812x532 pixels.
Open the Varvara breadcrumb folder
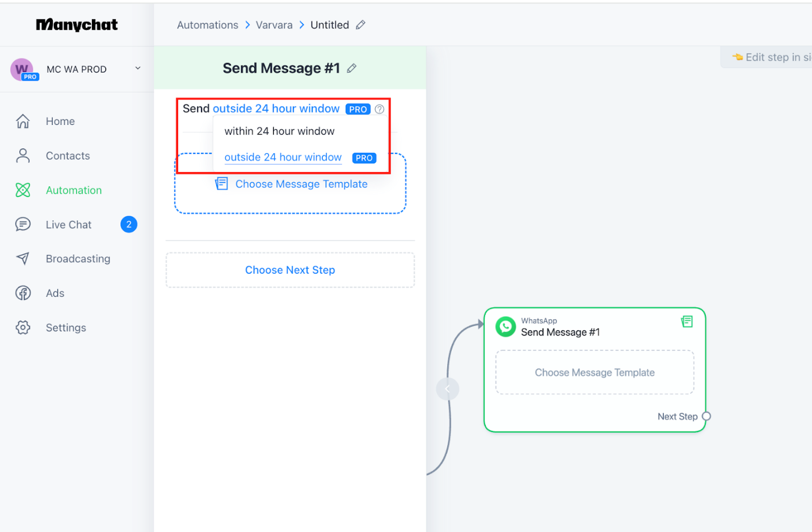click(x=274, y=25)
